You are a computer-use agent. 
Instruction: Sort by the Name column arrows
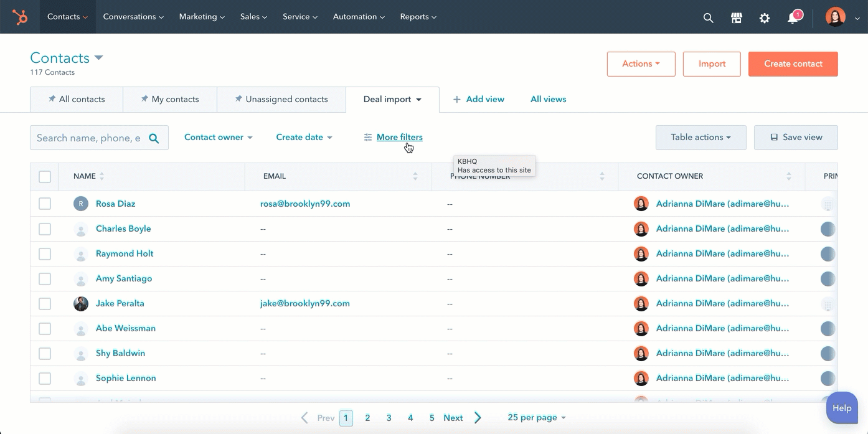[x=102, y=176]
